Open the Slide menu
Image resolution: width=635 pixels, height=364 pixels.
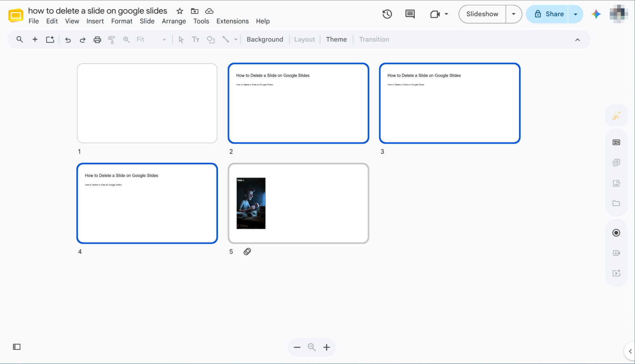coord(147,21)
